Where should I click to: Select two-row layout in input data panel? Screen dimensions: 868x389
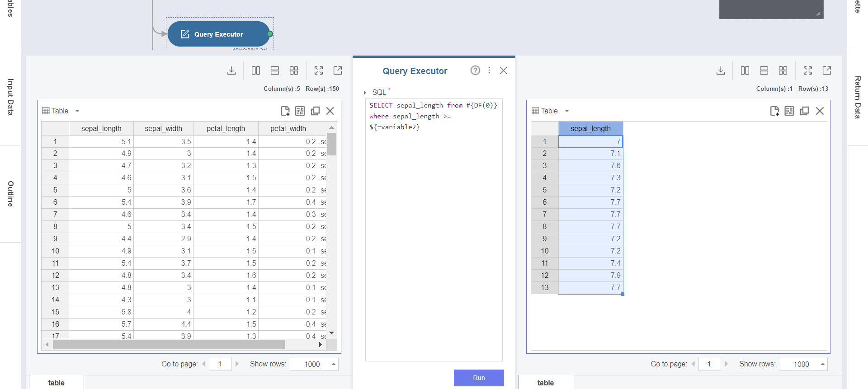275,70
